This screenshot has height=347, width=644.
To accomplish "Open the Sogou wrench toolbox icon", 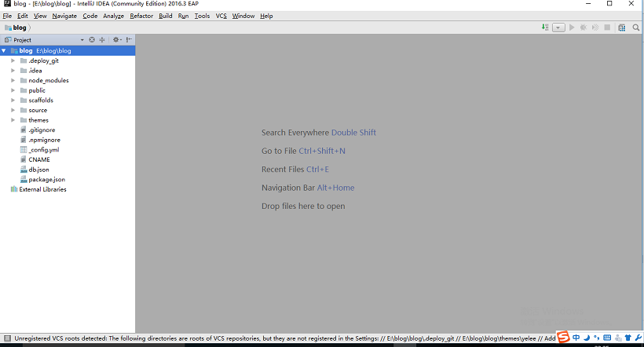I will 638,338.
